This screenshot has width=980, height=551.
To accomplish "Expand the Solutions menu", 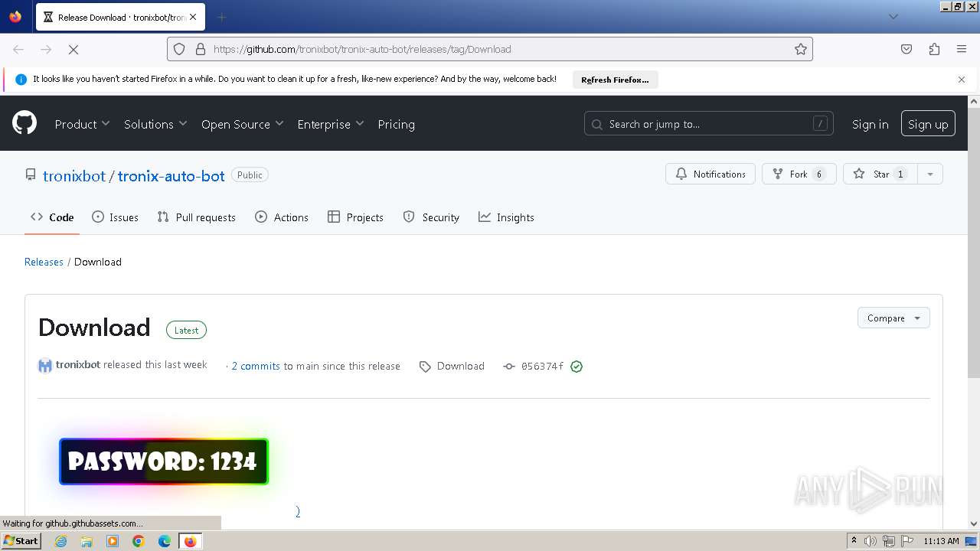I will click(x=155, y=124).
